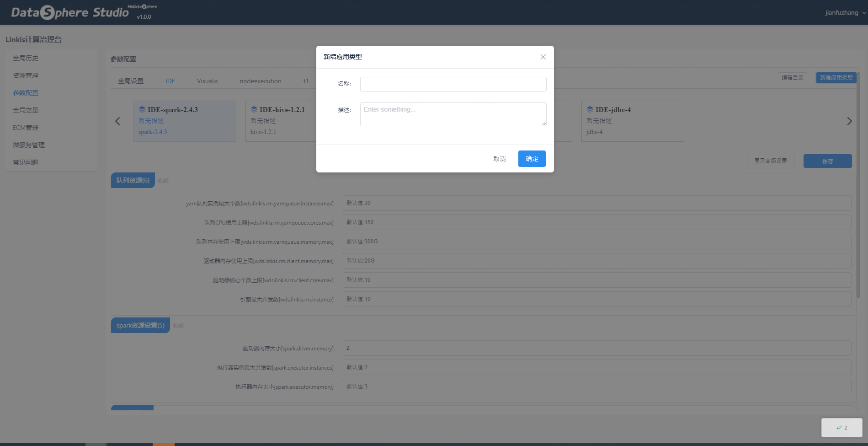Click the 名称 name input field
The image size is (868, 446).
tap(453, 84)
